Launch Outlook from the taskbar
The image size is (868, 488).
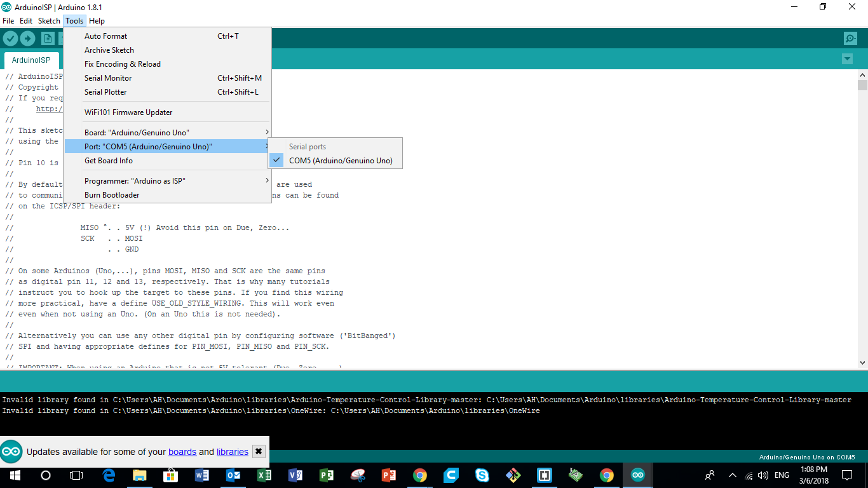[233, 475]
